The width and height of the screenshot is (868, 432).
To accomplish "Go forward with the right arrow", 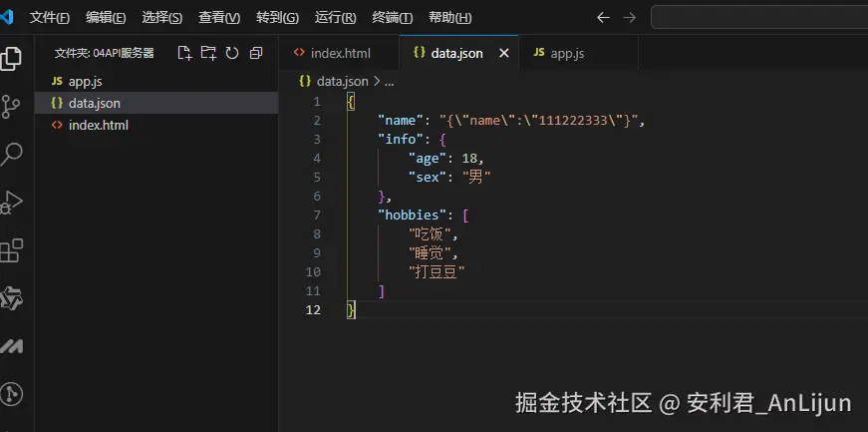I will (x=630, y=18).
